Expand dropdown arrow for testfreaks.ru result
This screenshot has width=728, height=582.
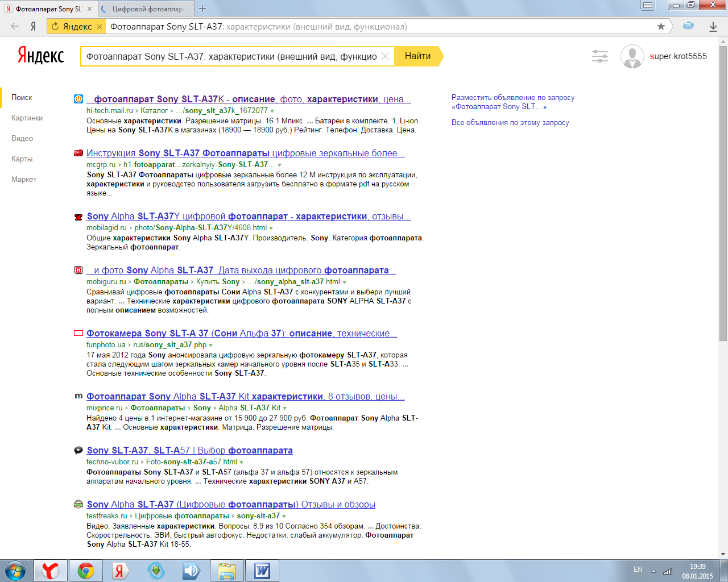284,516
